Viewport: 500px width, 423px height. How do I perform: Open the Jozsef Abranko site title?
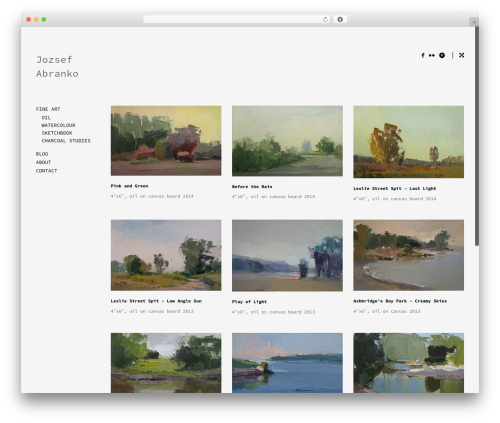tap(57, 67)
